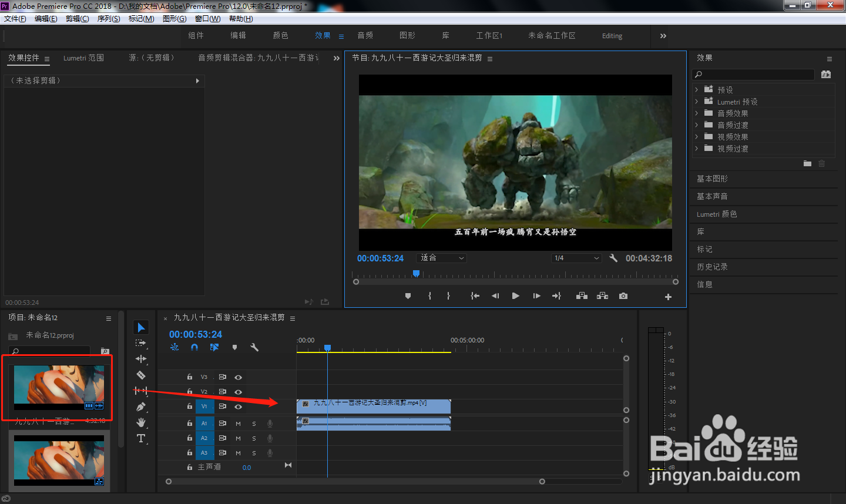Expand the 音频效果 folder

pyautogui.click(x=697, y=113)
